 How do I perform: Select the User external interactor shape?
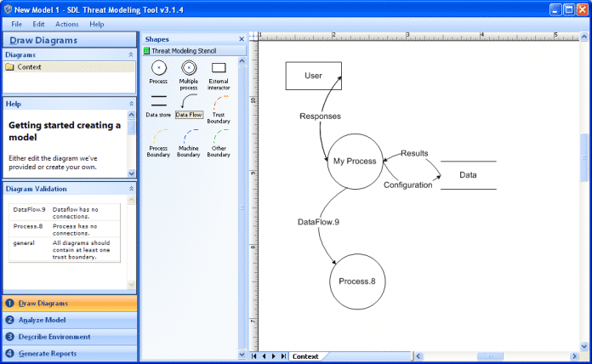313,76
